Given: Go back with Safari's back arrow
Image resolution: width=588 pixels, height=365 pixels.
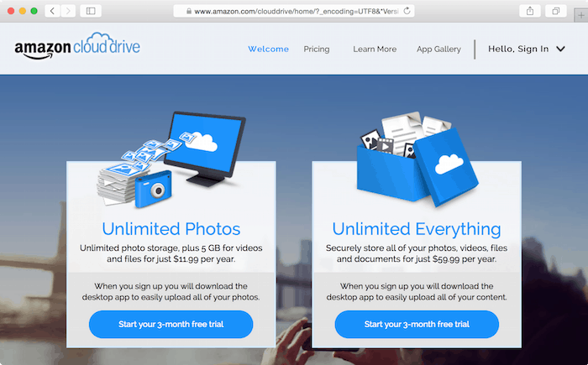Looking at the screenshot, I should click(52, 11).
